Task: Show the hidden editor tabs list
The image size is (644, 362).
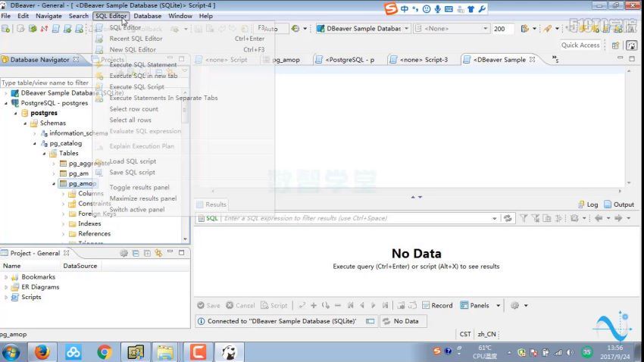Action: click(555, 59)
